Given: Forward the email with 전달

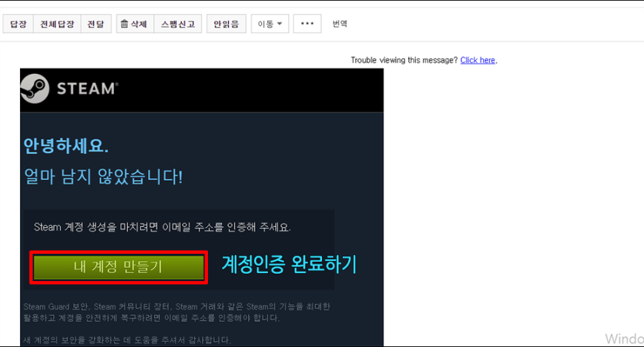Looking at the screenshot, I should [x=96, y=24].
